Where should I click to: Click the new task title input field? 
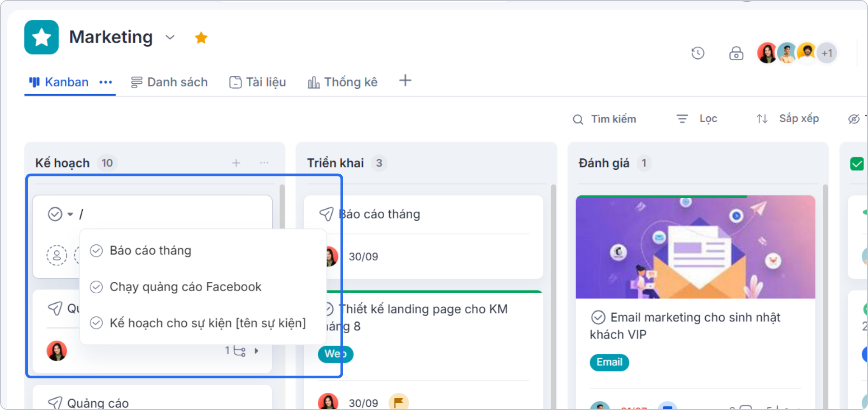172,214
